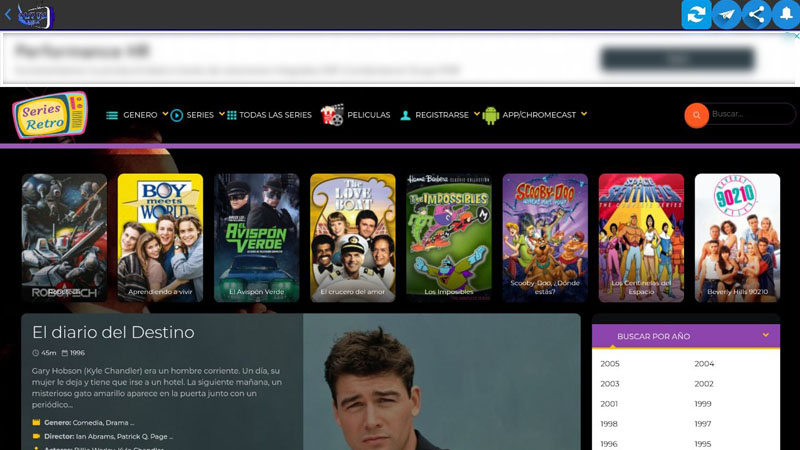Click the Series Retro logo
The width and height of the screenshot is (800, 450).
click(x=49, y=116)
